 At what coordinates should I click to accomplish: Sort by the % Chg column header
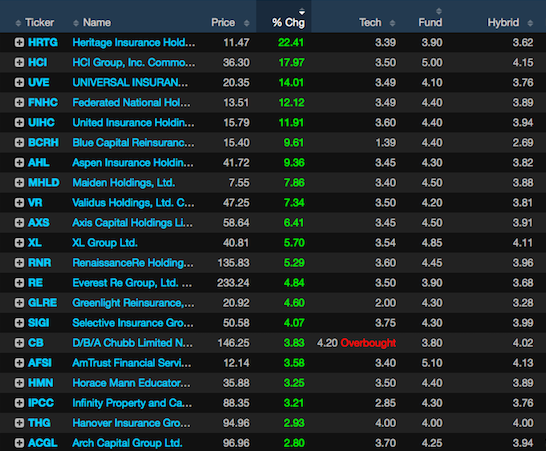tap(288, 23)
